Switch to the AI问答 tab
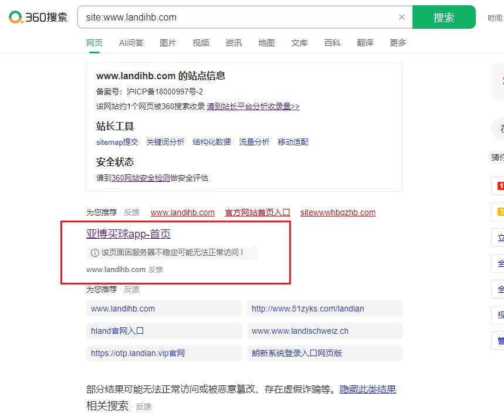Viewport: 504px width, 420px height. (x=131, y=43)
